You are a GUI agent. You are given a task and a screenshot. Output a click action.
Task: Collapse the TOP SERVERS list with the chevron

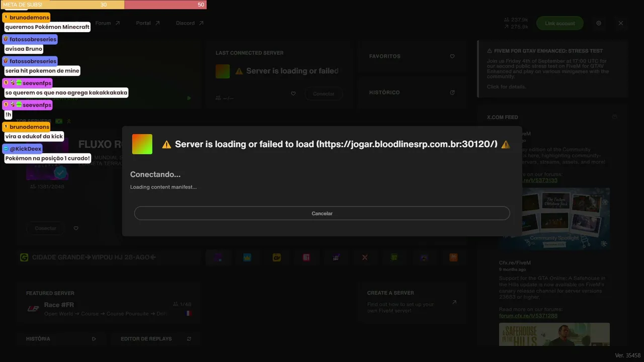69,121
